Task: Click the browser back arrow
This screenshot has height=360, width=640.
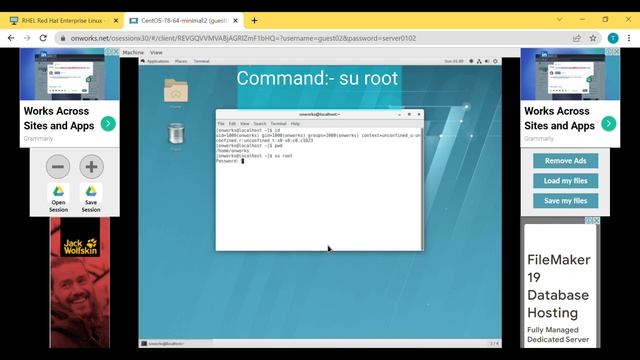Action: point(11,38)
